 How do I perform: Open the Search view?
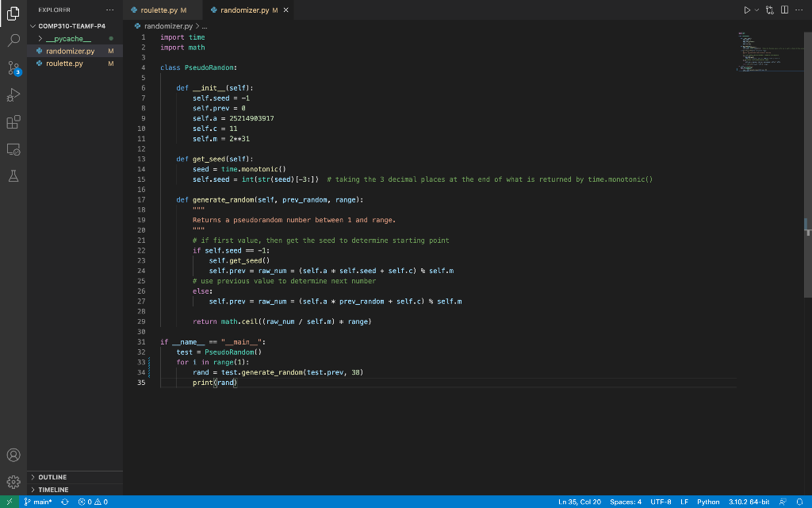pos(13,40)
